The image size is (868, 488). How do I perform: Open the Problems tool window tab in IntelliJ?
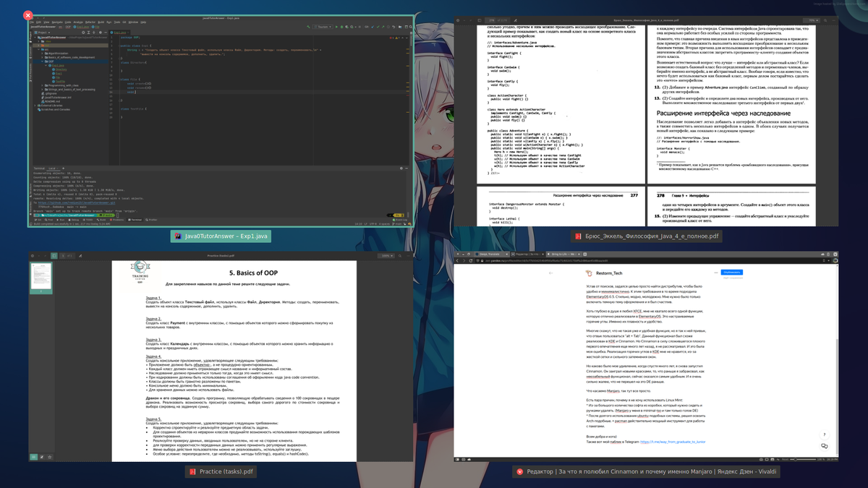click(116, 220)
